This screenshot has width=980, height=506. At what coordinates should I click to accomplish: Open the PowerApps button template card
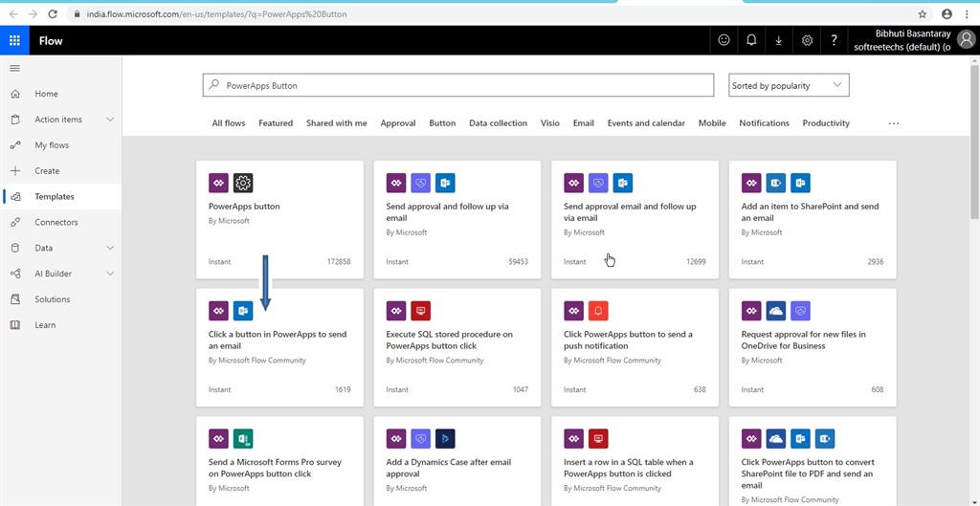pyautogui.click(x=279, y=219)
